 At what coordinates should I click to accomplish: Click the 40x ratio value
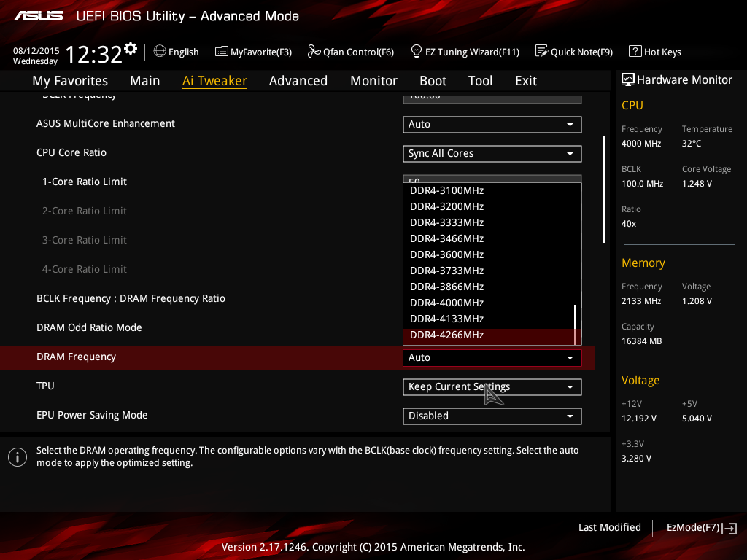coord(628,224)
